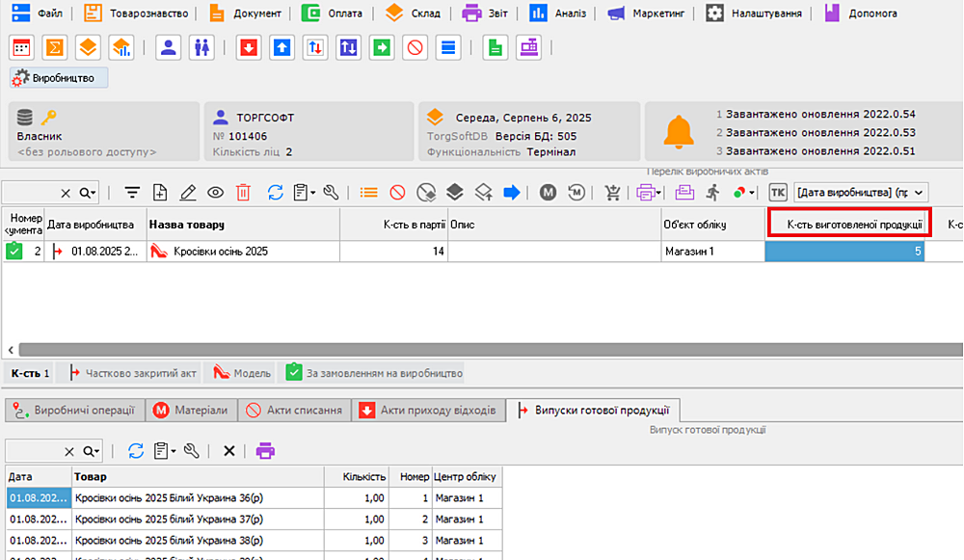Click the purple printer icon in the lower panel
964x560 pixels.
(265, 450)
